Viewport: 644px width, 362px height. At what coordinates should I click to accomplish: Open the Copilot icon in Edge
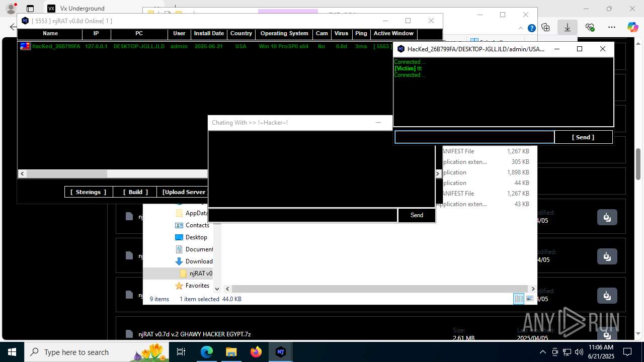tap(632, 27)
